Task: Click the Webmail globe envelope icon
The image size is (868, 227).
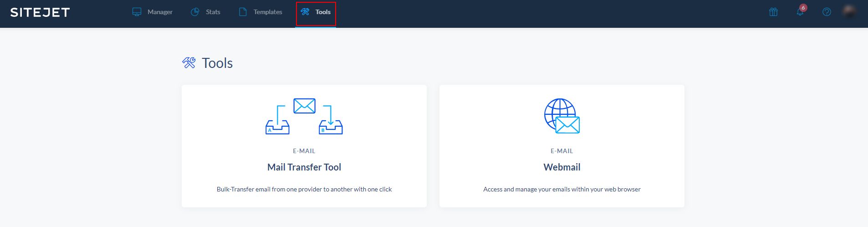Action: coord(562,116)
